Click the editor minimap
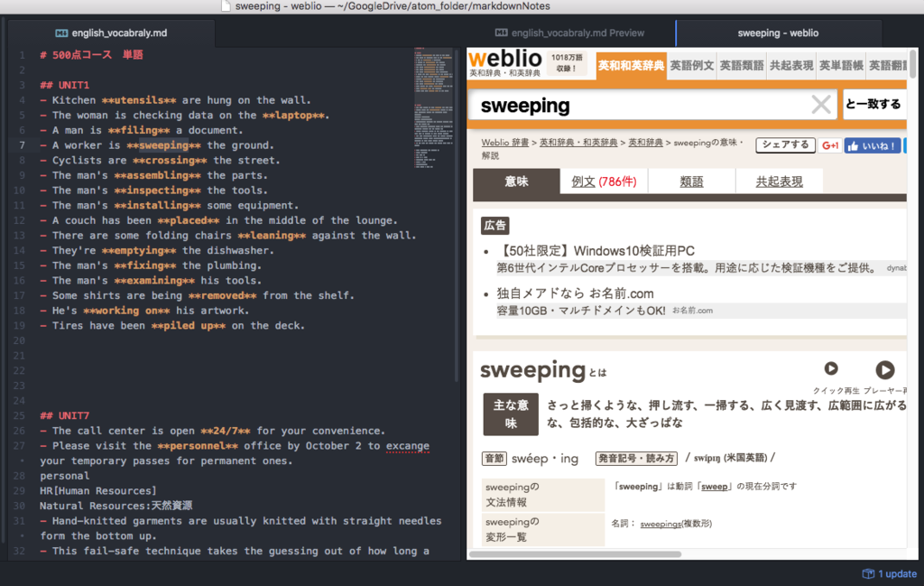The height and width of the screenshot is (586, 924). click(434, 107)
